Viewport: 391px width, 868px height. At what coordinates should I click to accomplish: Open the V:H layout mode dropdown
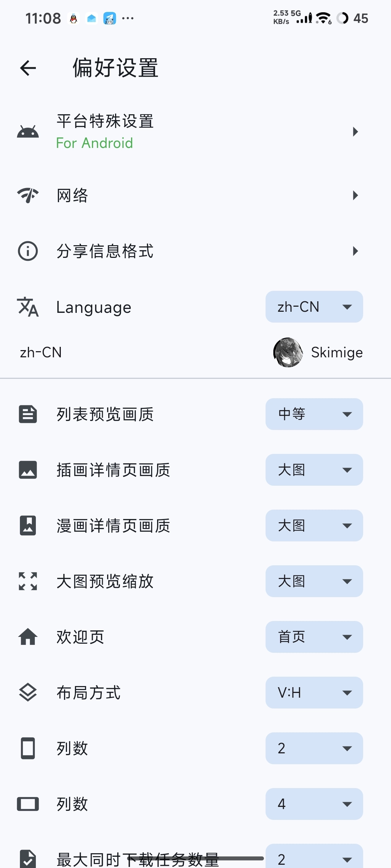[314, 693]
